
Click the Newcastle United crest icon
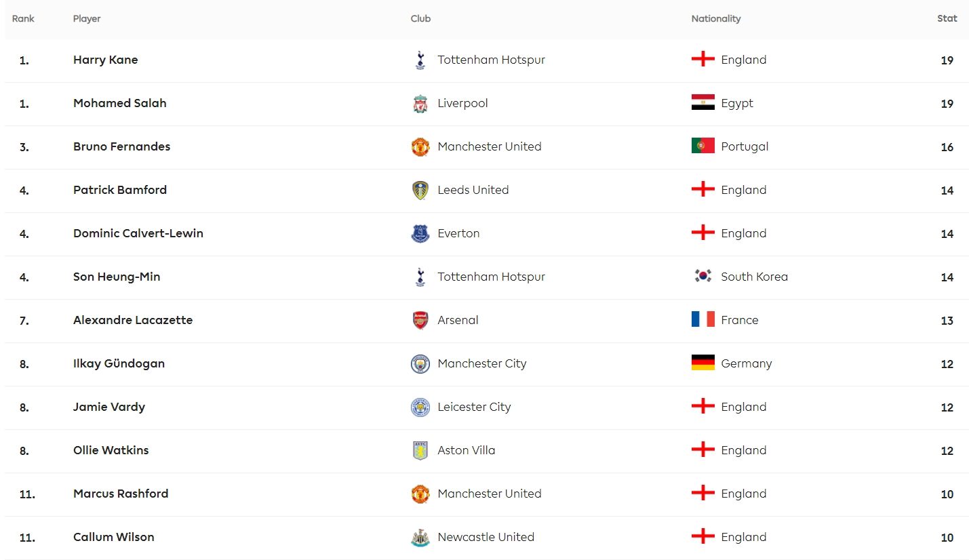pos(420,538)
